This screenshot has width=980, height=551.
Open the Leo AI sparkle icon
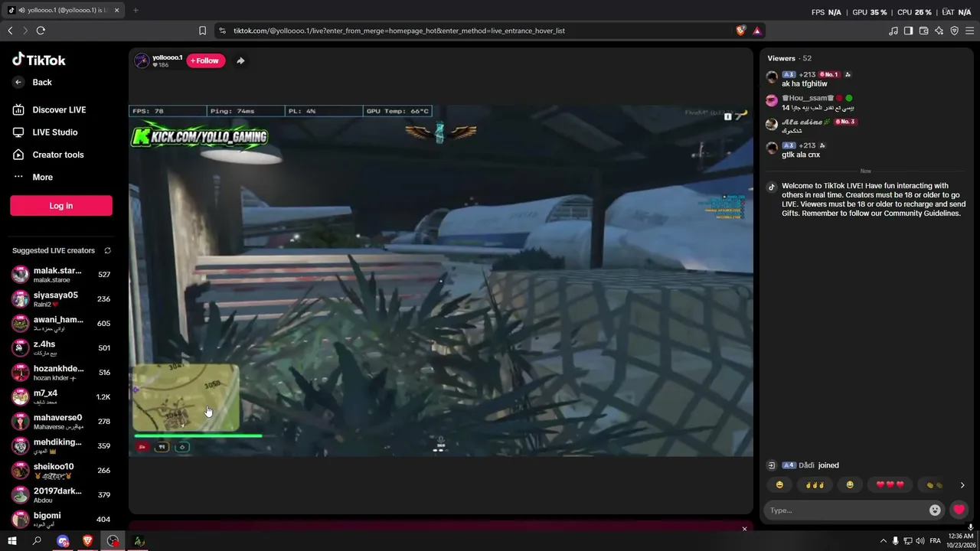tap(939, 31)
